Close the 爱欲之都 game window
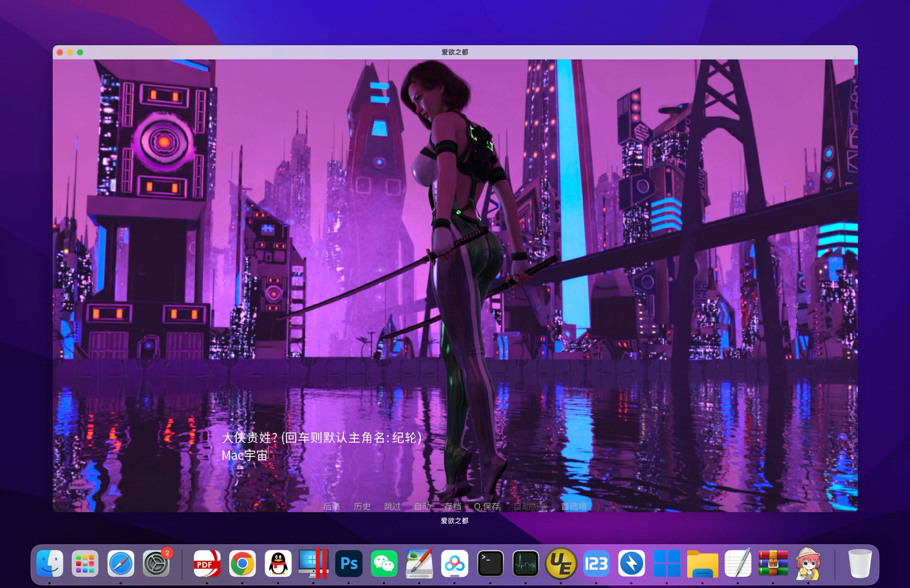Image resolution: width=910 pixels, height=588 pixels. [60, 52]
